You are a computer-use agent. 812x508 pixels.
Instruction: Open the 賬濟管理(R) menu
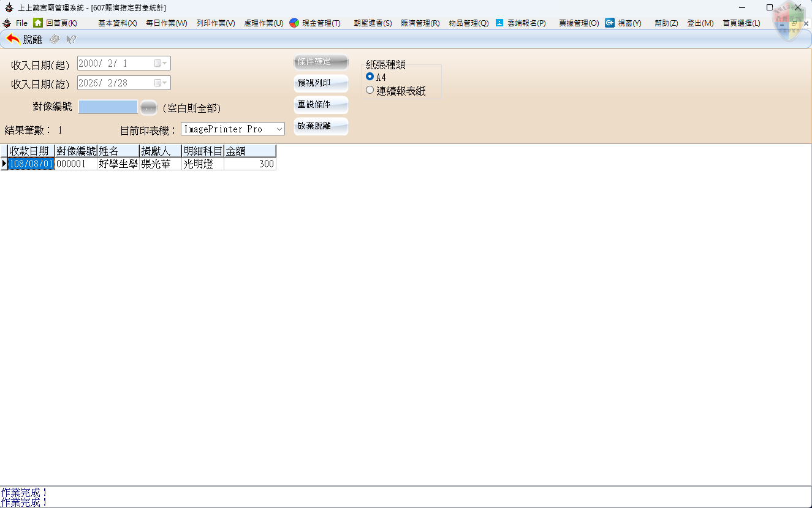(x=420, y=23)
